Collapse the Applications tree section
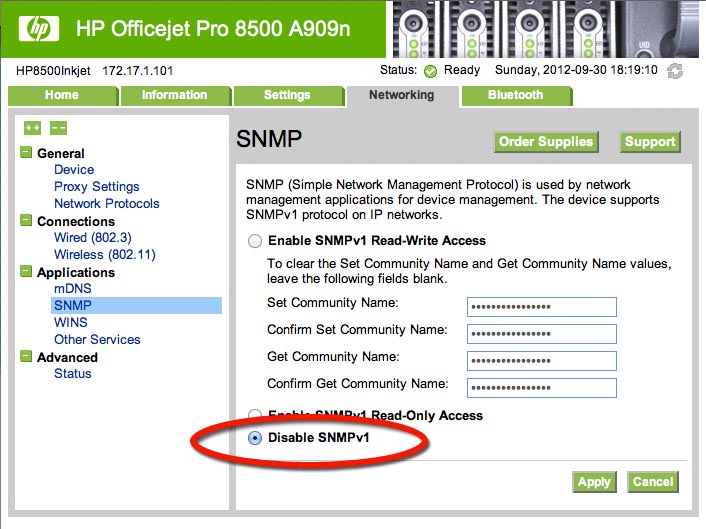 (x=26, y=272)
